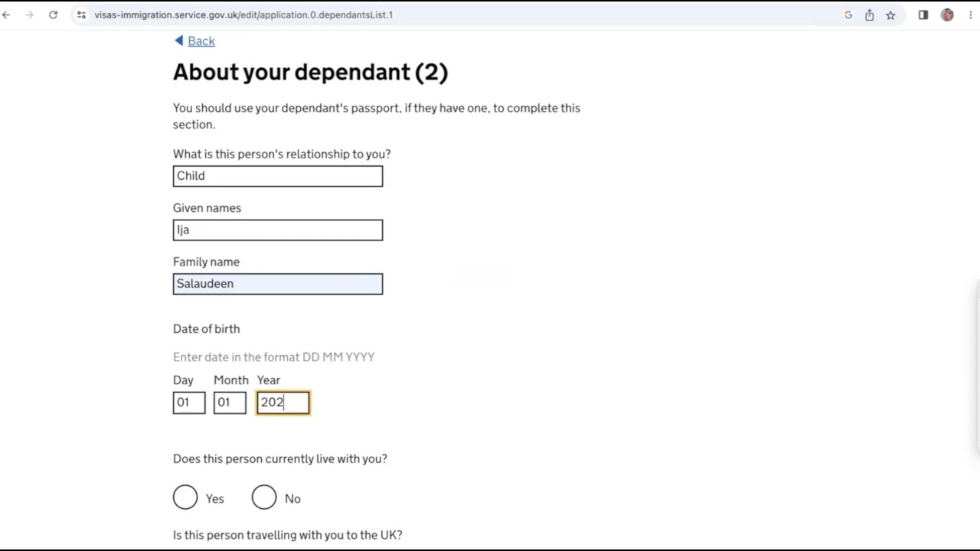Select Yes for currently lives with you
This screenshot has height=551, width=980.
point(185,497)
